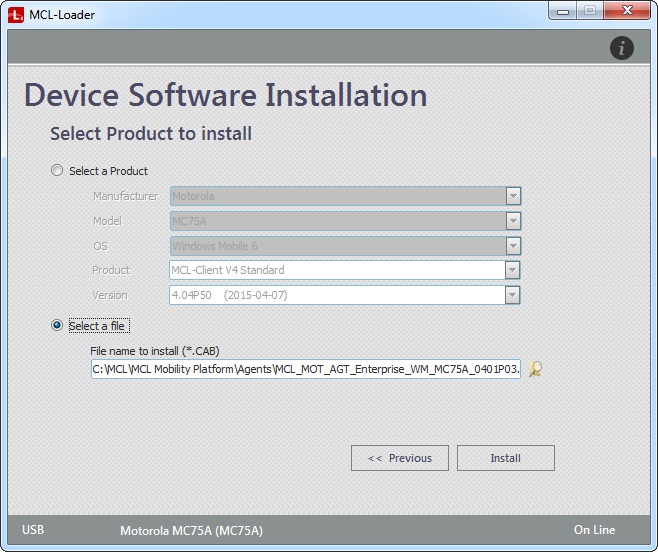Viewport: 658px width, 552px height.
Task: Open the Model dropdown showing MC75A
Action: tap(512, 221)
